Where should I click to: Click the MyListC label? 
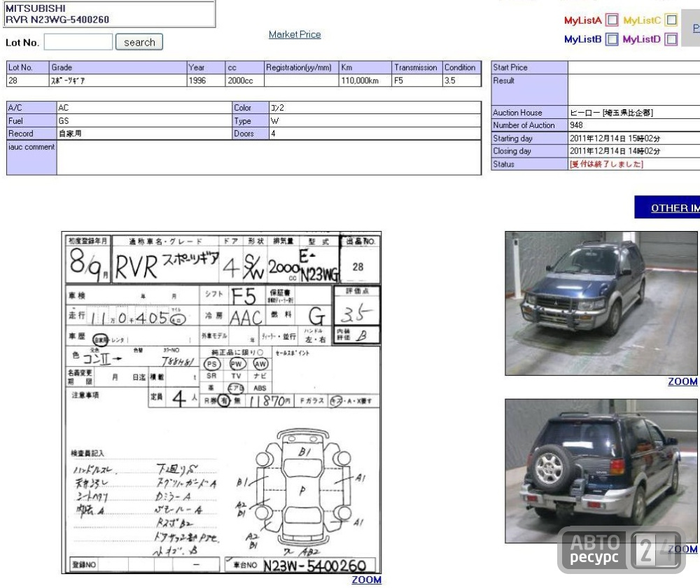(642, 20)
